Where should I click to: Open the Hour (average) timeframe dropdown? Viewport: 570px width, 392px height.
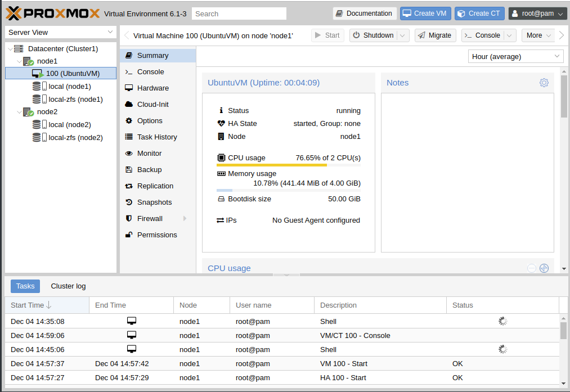[x=515, y=56]
